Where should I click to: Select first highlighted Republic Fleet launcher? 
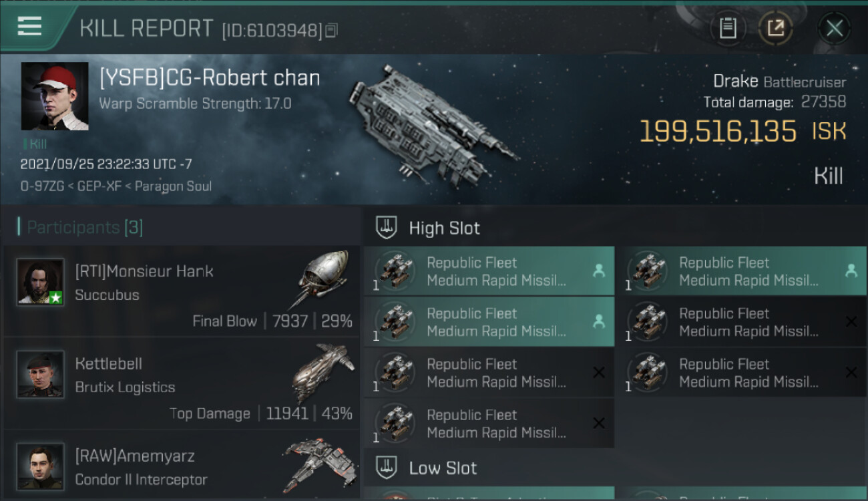tap(488, 271)
